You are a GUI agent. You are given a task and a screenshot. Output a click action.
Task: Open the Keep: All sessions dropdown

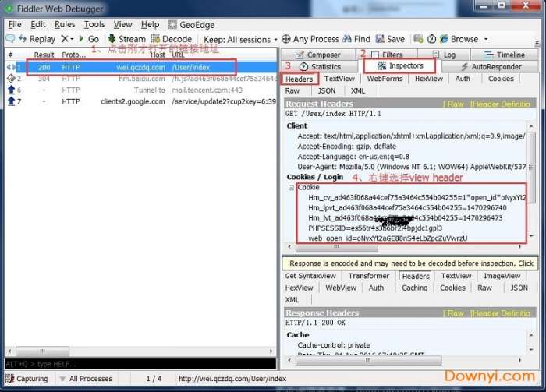pyautogui.click(x=240, y=40)
